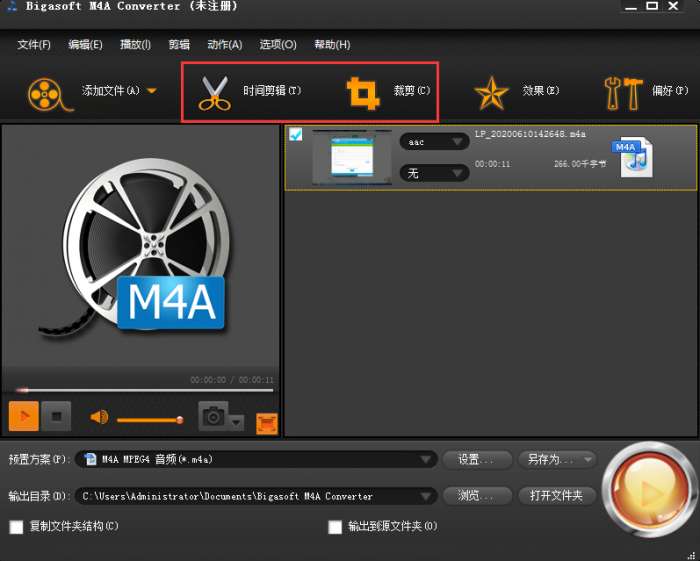Start conversion with big orange round button
The height and width of the screenshot is (561, 700).
[649, 490]
